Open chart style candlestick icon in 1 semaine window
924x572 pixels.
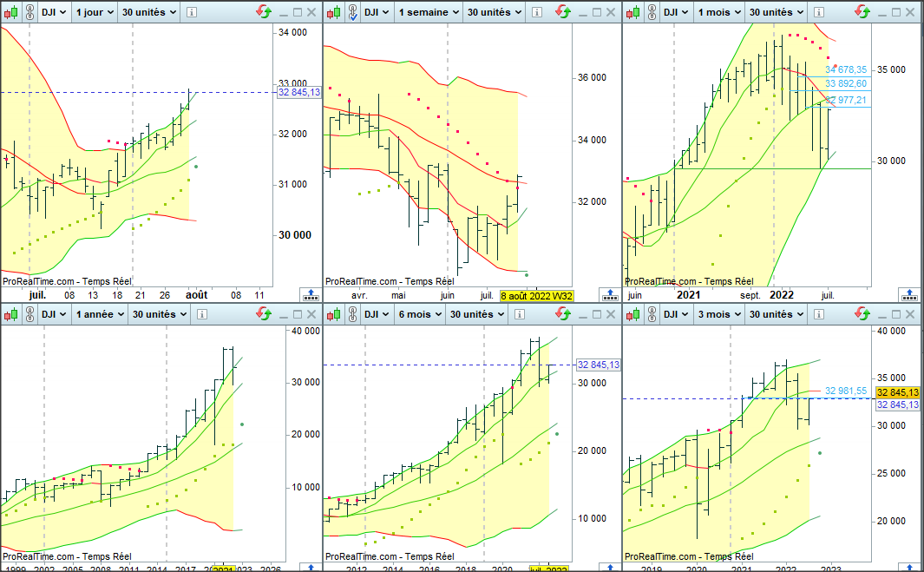333,12
